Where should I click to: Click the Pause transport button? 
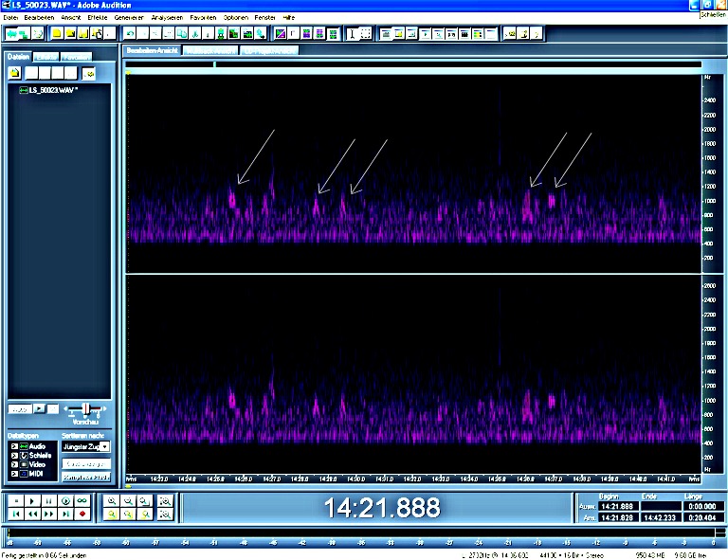48,501
